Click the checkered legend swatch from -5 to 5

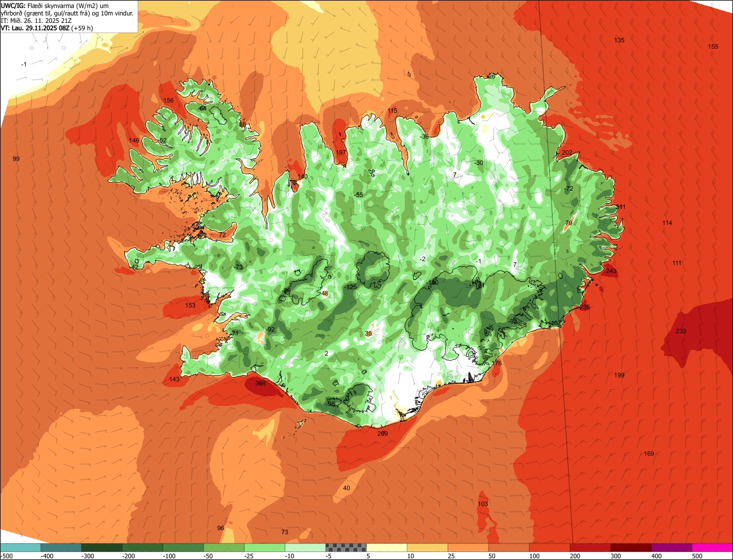[x=345, y=548]
